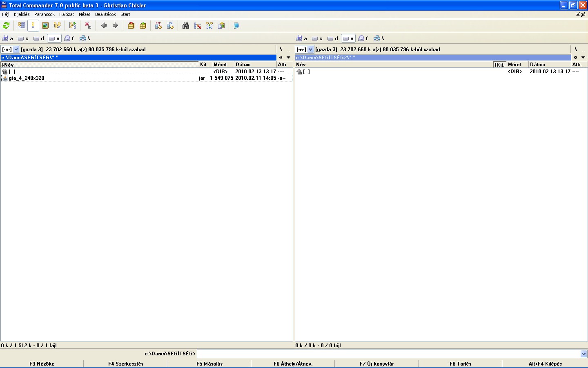
Task: Click the green refresh arrows toolbar icon
Action: pos(6,25)
